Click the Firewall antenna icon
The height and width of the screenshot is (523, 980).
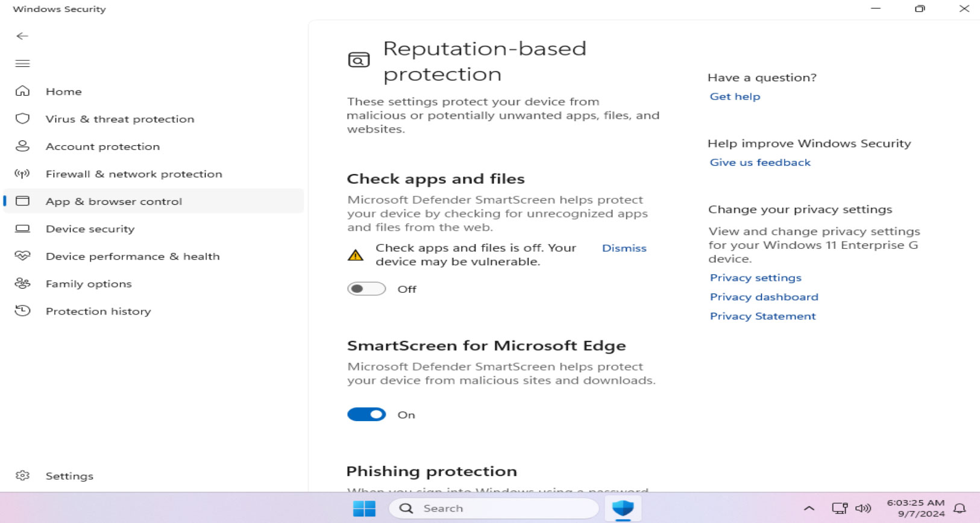coord(22,174)
